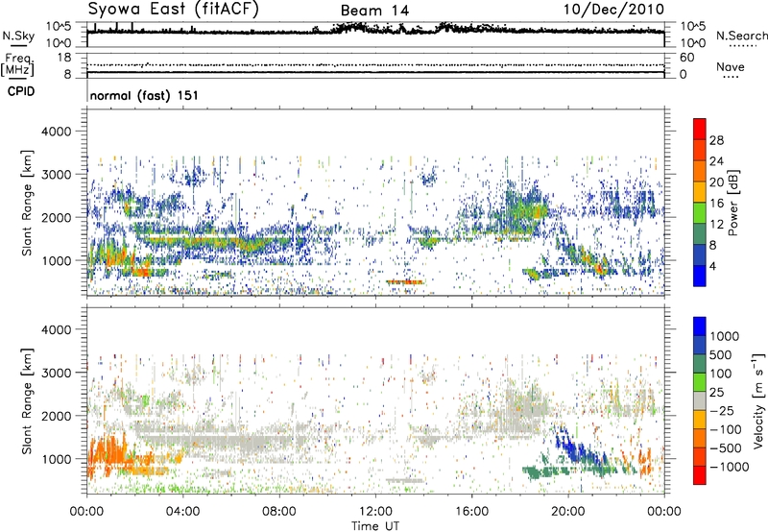768x532 pixels.
Task: Pick the blue top segment of velocity colorbar
Action: point(700,326)
